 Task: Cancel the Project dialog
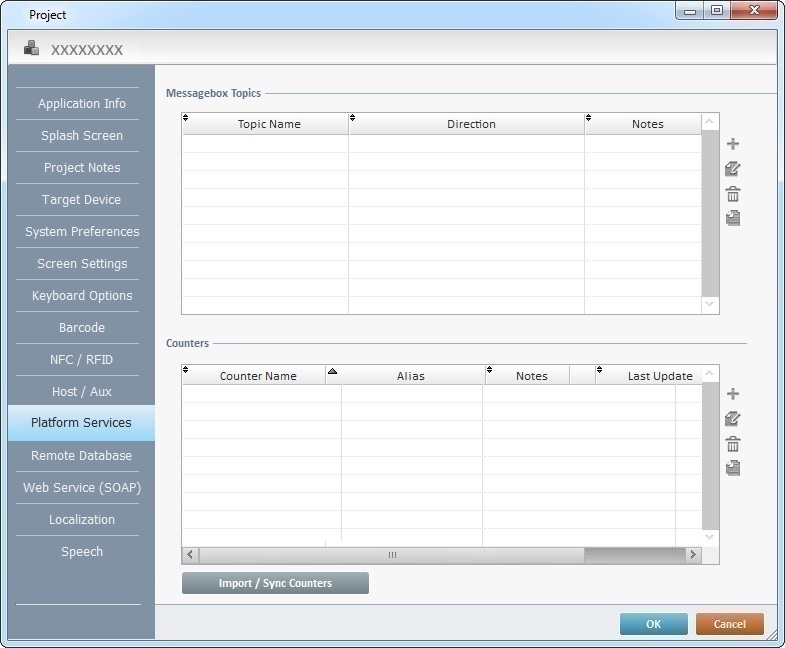pyautogui.click(x=729, y=624)
